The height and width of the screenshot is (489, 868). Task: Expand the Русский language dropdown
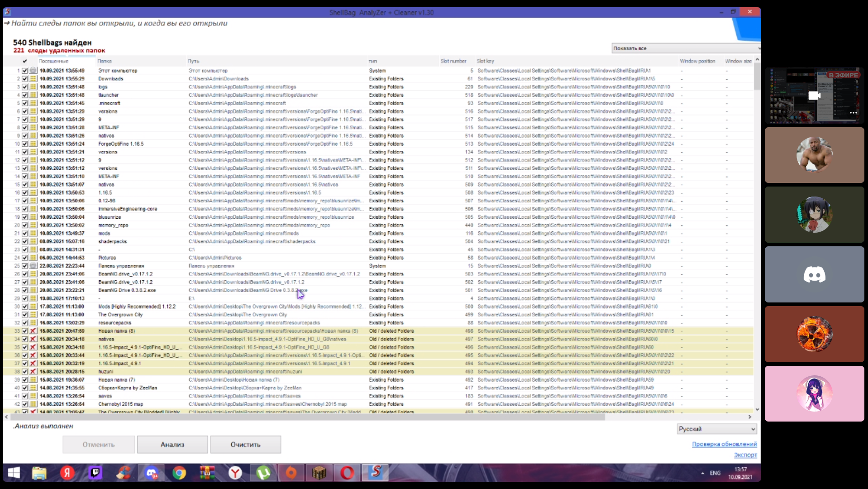pyautogui.click(x=717, y=429)
